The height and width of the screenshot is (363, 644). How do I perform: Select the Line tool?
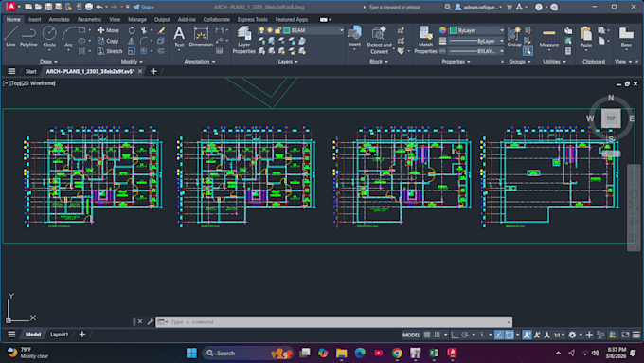tap(10, 37)
